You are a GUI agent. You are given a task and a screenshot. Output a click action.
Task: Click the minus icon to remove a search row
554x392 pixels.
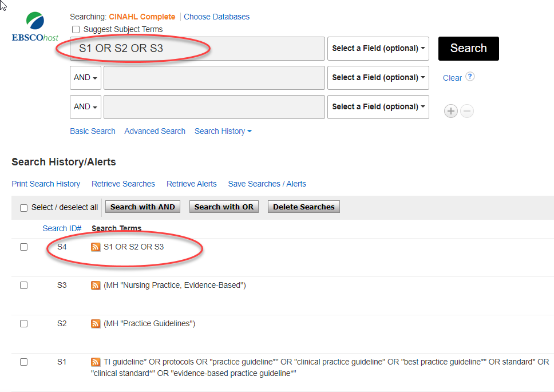tap(467, 111)
